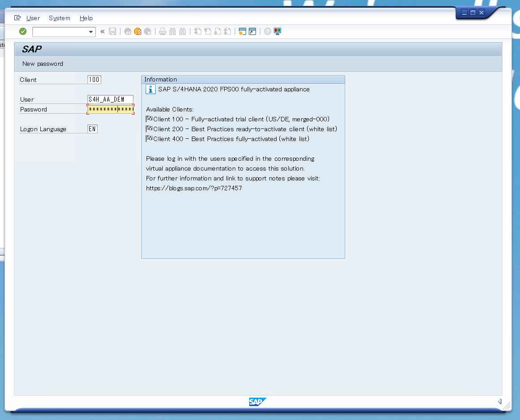
Task: Click the 'SAP S/4HANA 2020 FPS00' text
Action: point(199,89)
